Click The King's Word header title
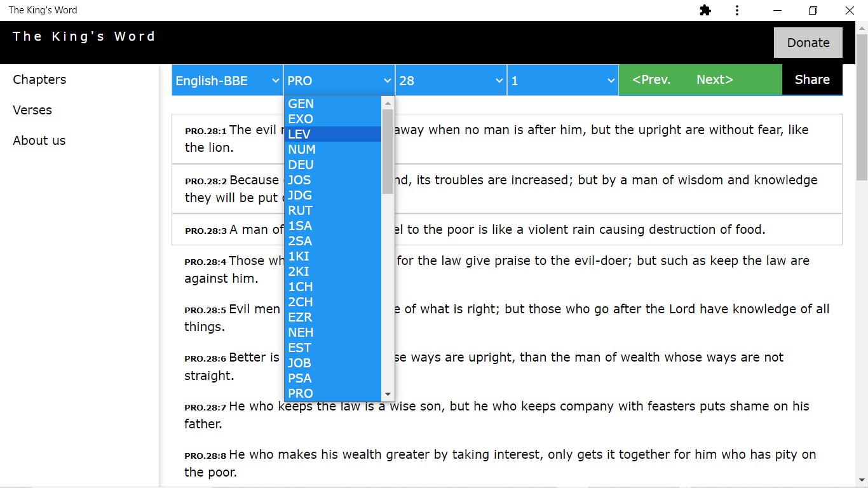868x488 pixels. tap(84, 36)
